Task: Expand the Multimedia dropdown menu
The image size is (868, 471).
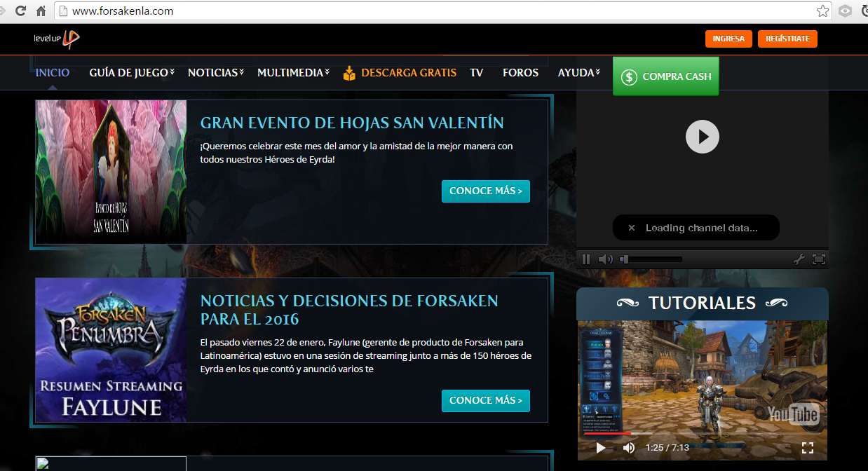Action: point(294,73)
